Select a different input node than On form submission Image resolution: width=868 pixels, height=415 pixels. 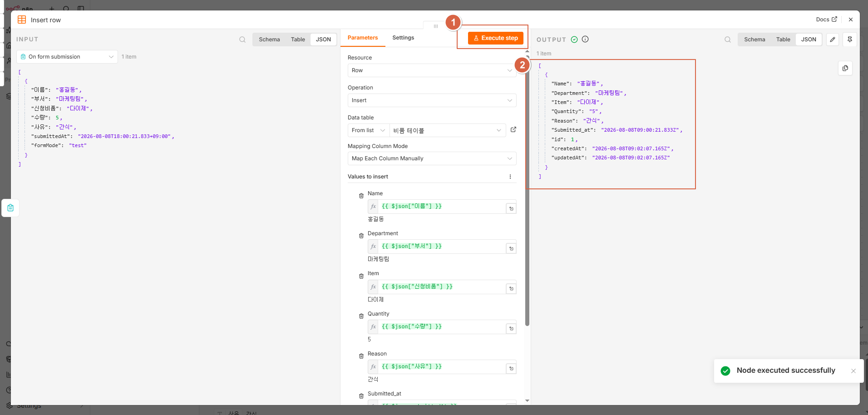point(67,57)
